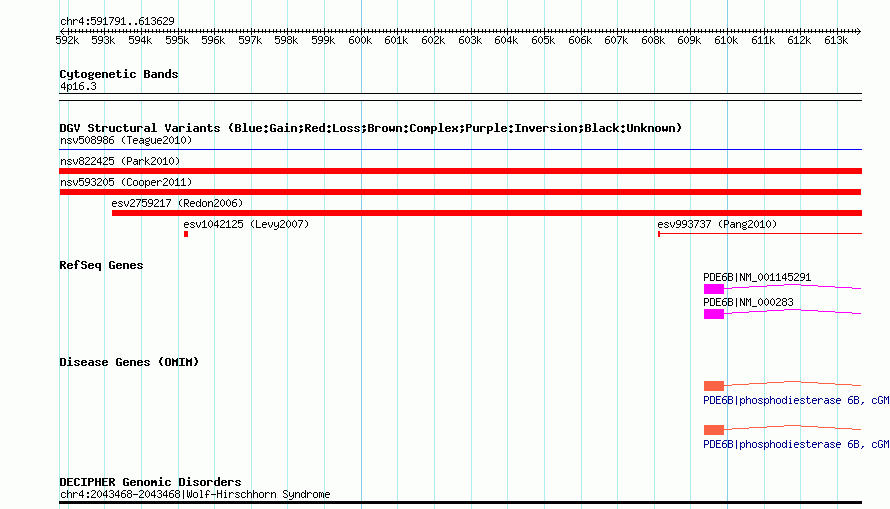Click the 610k ruler tick label
Image resolution: width=890 pixels, height=509 pixels.
[726, 40]
